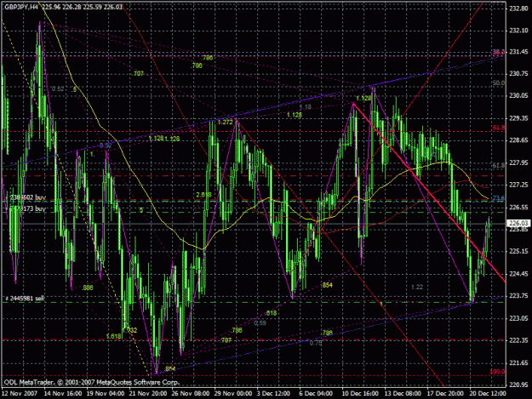The height and width of the screenshot is (399, 532).
Task: Click the order label ending '173 buy'
Action: tap(26, 208)
